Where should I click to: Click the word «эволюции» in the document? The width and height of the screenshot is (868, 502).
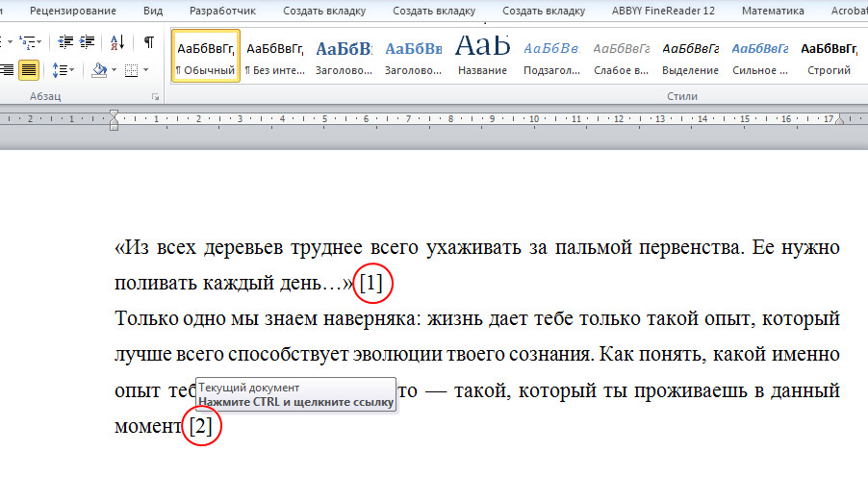tap(396, 354)
